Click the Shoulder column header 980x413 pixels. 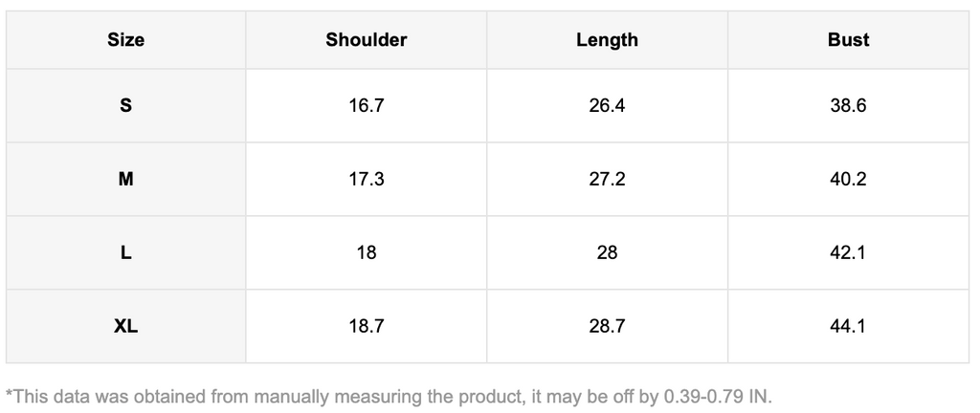[366, 40]
